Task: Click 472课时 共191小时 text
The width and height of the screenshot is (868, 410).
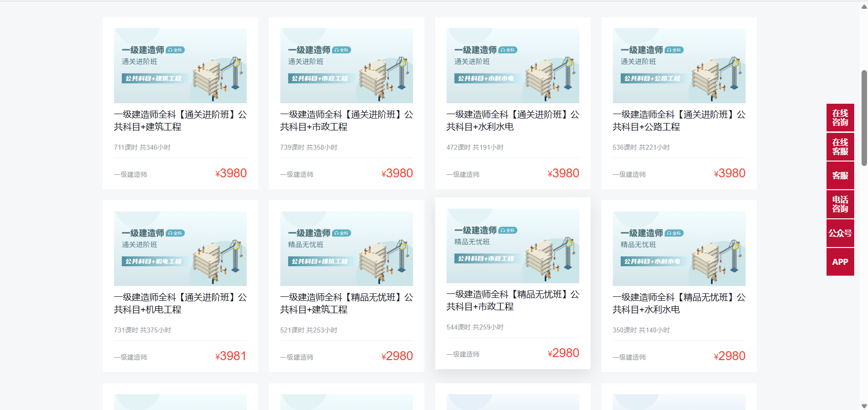Action: 475,147
